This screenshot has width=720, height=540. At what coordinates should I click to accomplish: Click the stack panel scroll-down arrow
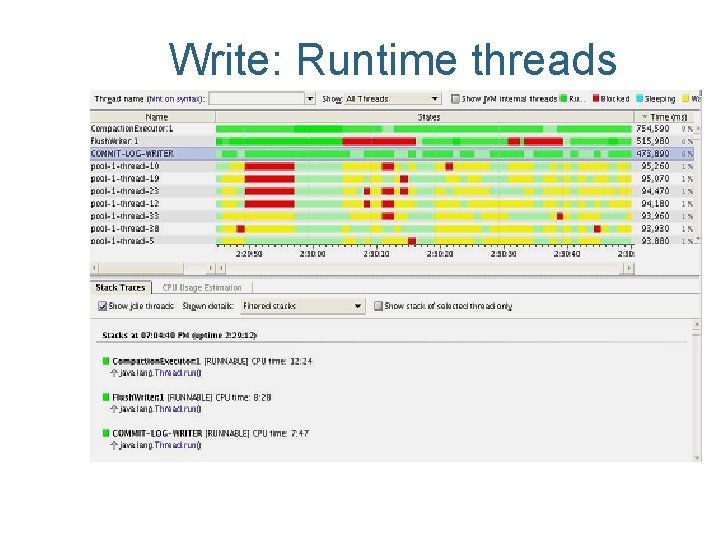[696, 458]
